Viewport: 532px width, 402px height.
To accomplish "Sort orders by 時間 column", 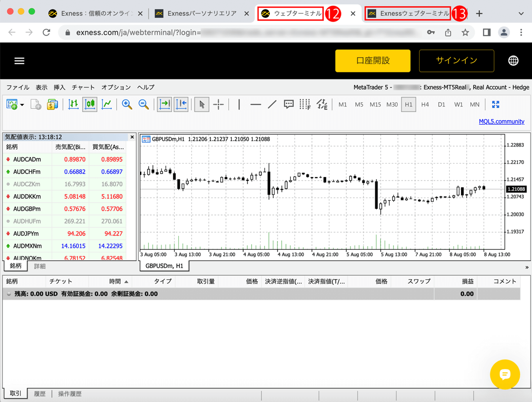I will point(111,282).
